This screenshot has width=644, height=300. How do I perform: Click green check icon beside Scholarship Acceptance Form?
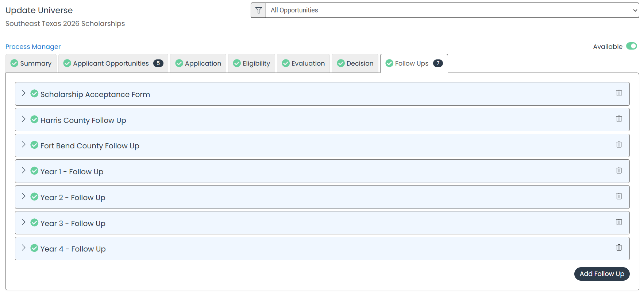point(34,94)
